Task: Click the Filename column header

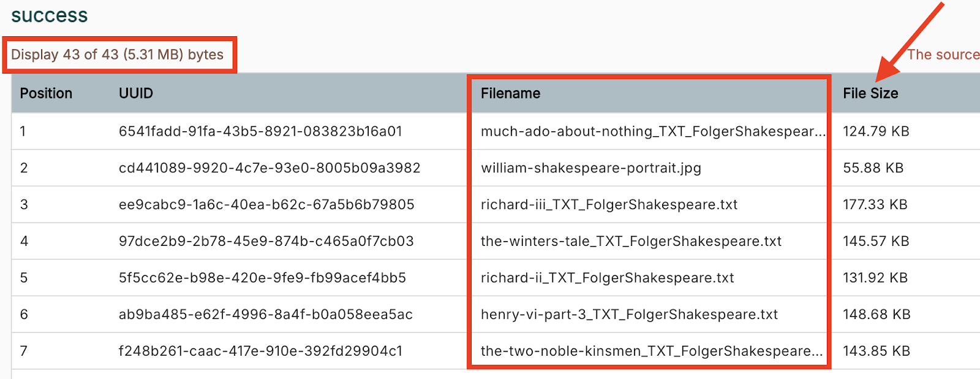Action: (510, 93)
